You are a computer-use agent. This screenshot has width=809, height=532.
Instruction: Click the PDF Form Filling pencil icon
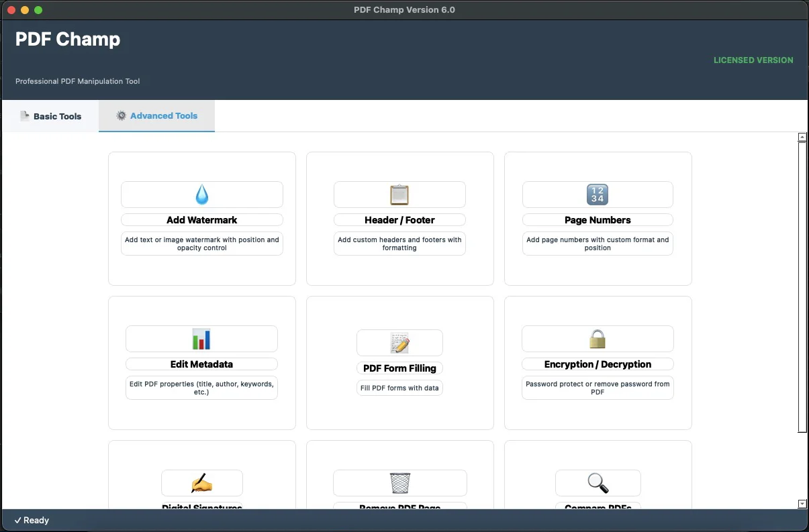(399, 342)
